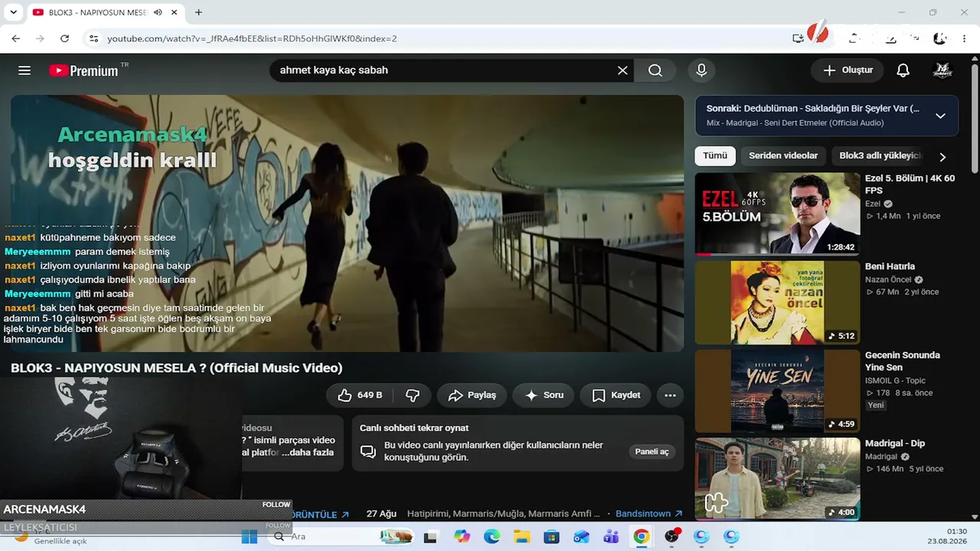
Task: Click the Hatipirimi, Marmaris/Muğla venue text
Action: tap(505, 514)
